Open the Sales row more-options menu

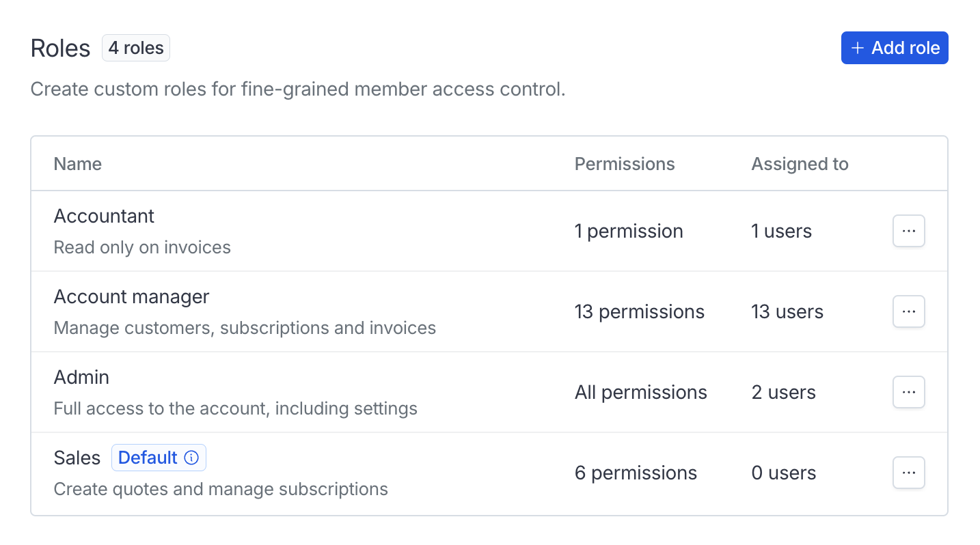point(908,473)
